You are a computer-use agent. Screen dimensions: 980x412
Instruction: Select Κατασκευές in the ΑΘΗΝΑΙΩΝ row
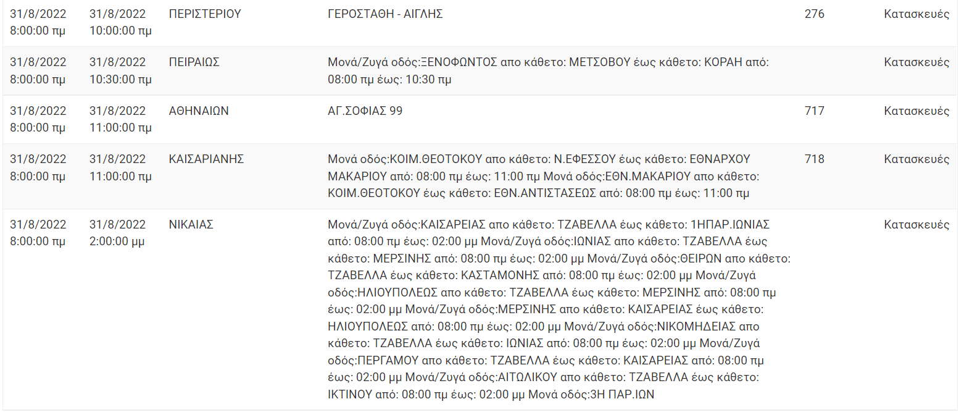(x=916, y=111)
